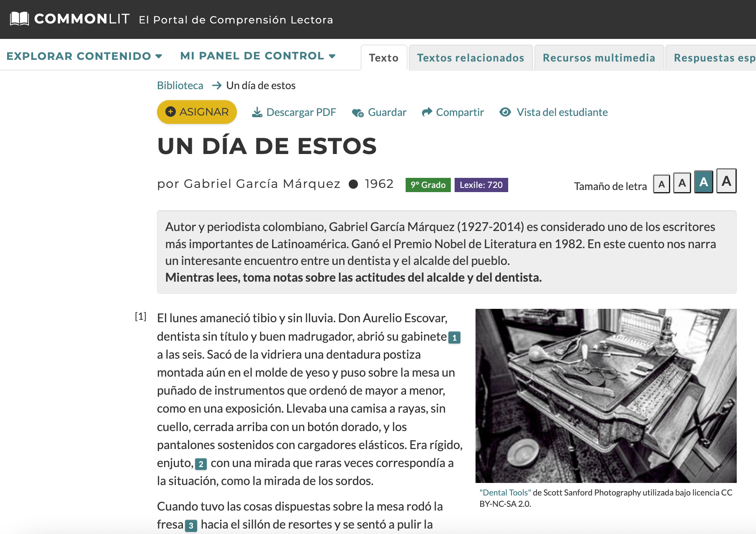Click 'Un día de estos' breadcrumb text
Screen dimensions: 756x534
(261, 85)
